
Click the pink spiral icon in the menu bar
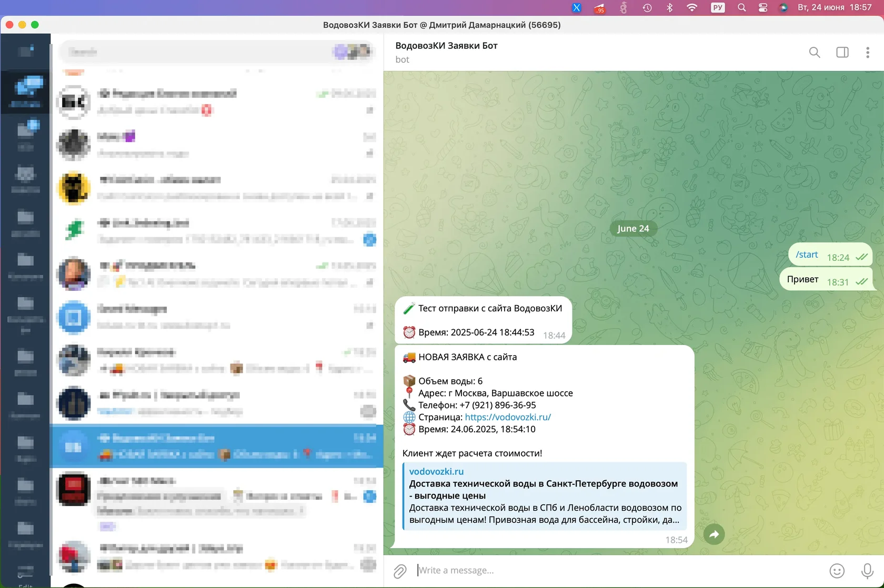624,7
